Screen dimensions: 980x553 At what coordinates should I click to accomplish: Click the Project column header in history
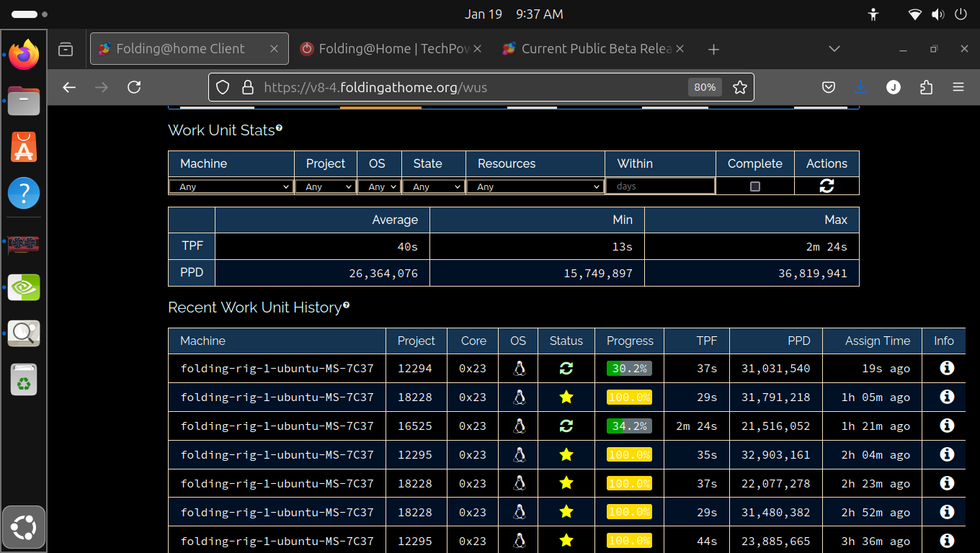[x=416, y=341]
